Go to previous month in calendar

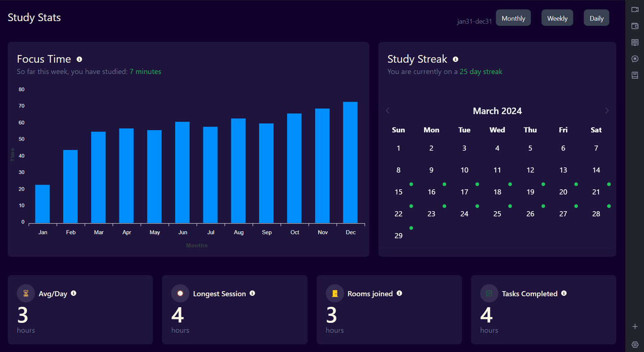coord(388,110)
